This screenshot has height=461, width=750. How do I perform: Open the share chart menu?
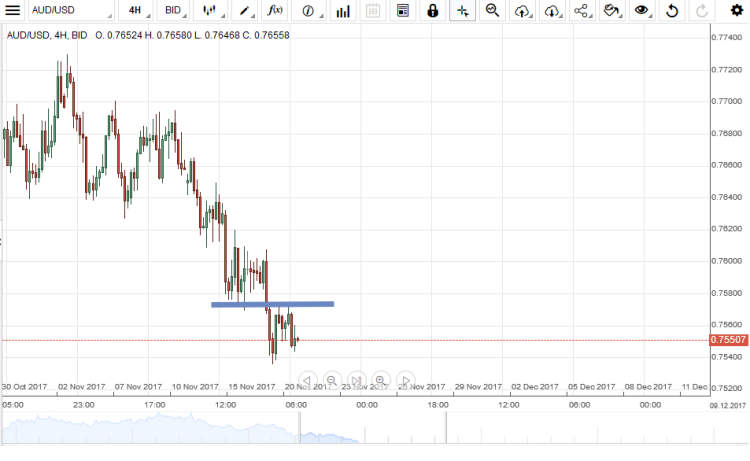click(x=582, y=10)
